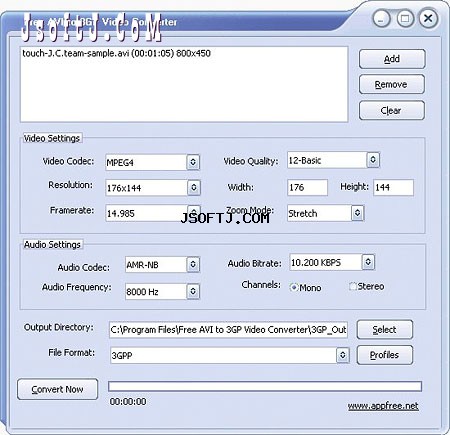The image size is (450, 435).
Task: Click the Stretch zoom mode value
Action: [x=303, y=213]
